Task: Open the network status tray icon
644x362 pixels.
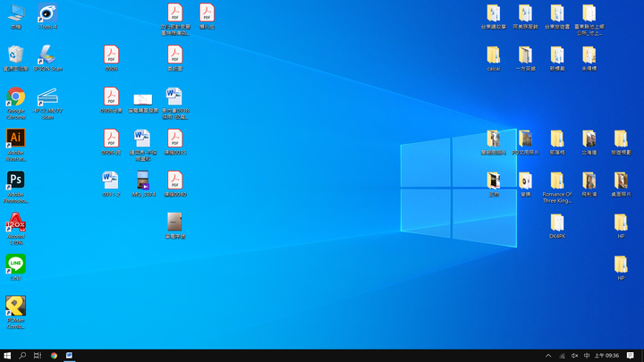Action: coord(562,356)
